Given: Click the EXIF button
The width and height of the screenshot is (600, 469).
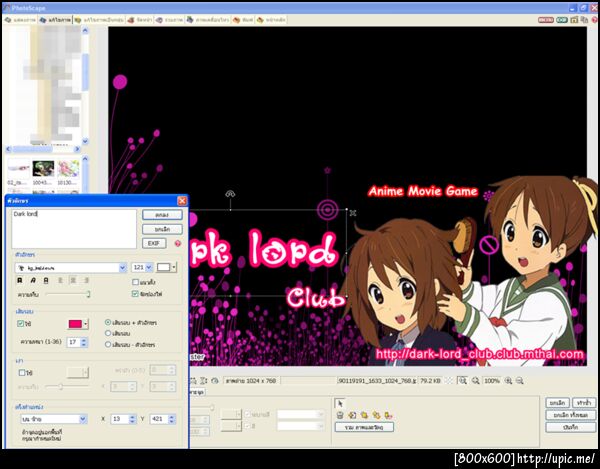Looking at the screenshot, I should [154, 243].
